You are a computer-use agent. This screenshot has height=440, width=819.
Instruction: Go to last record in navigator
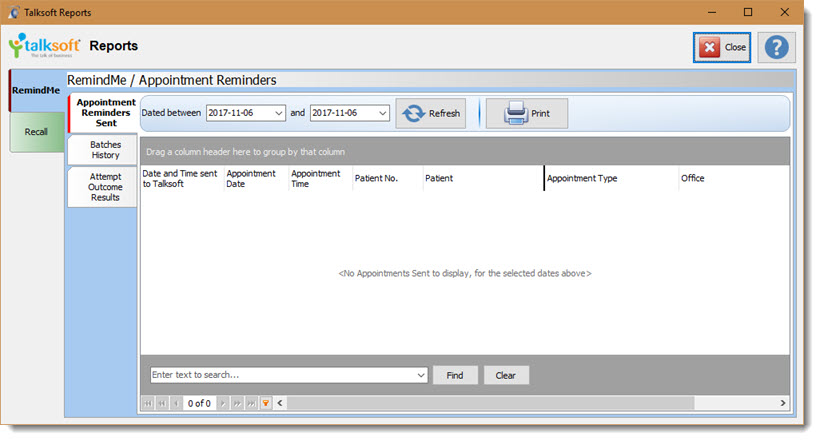point(251,403)
